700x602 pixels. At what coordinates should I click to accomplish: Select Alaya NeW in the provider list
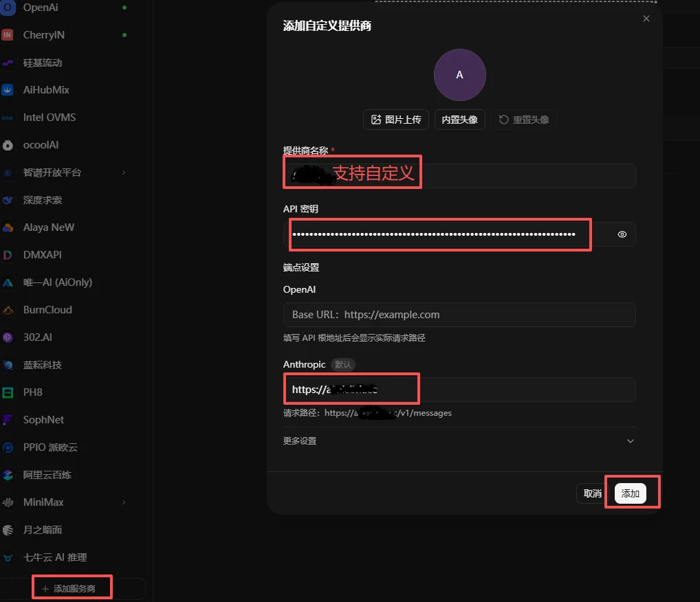click(x=49, y=227)
